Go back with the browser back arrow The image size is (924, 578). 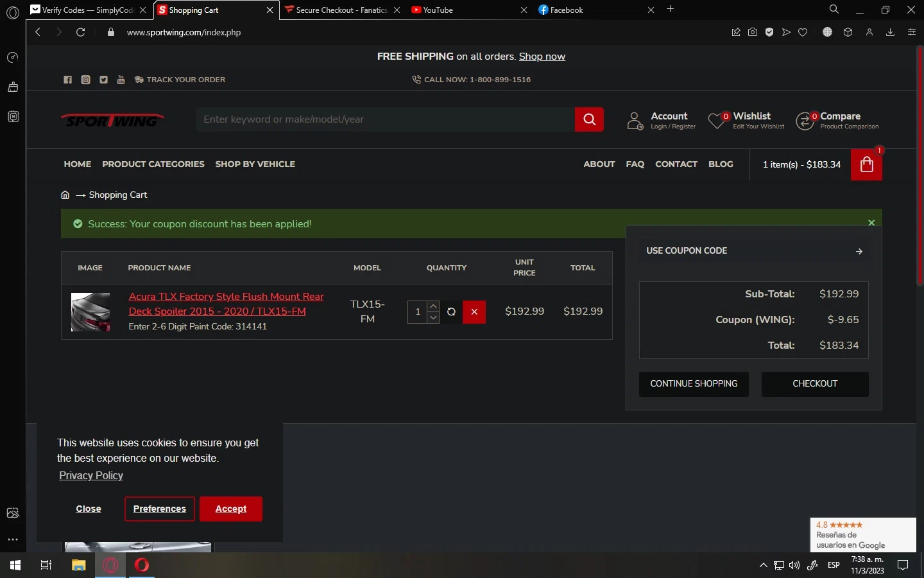tap(38, 32)
